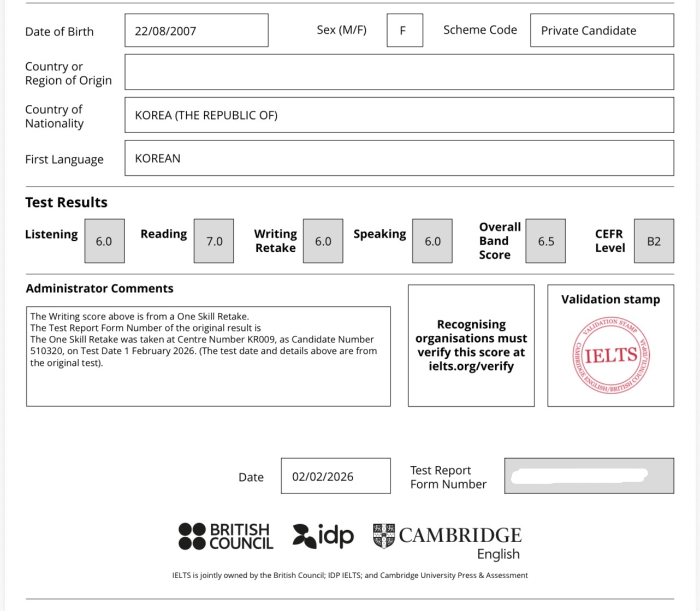Image resolution: width=700 pixels, height=611 pixels.
Task: Select the Scheme Code field Private Candidate
Action: pos(602,31)
